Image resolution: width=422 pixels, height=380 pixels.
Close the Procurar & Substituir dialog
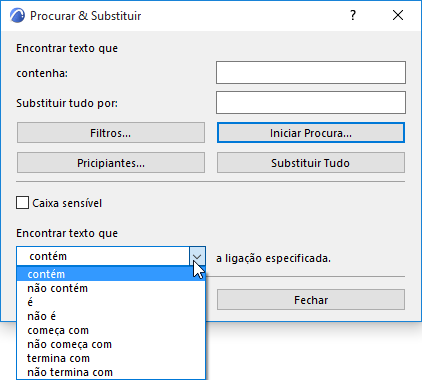(398, 15)
